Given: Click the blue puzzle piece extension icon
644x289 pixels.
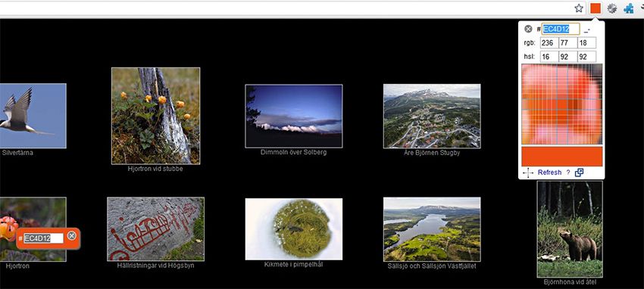Looking at the screenshot, I should [x=628, y=8].
